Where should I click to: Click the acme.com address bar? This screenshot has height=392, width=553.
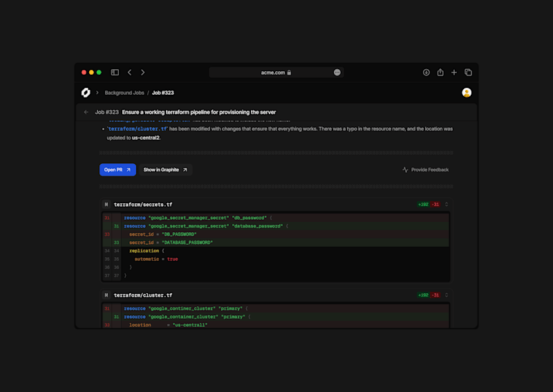click(x=276, y=73)
